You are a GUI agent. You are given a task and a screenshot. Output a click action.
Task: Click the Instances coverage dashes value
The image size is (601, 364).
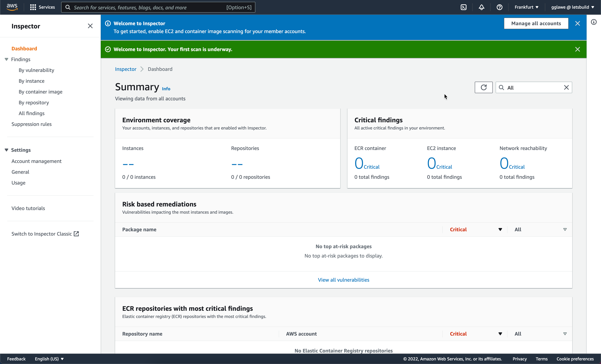[128, 164]
